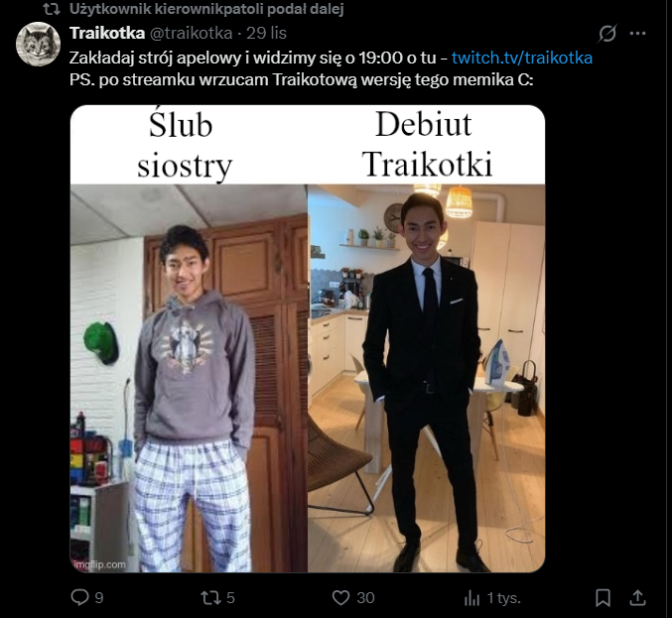
Task: Like the tweet with the heart icon
Action: [x=341, y=598]
